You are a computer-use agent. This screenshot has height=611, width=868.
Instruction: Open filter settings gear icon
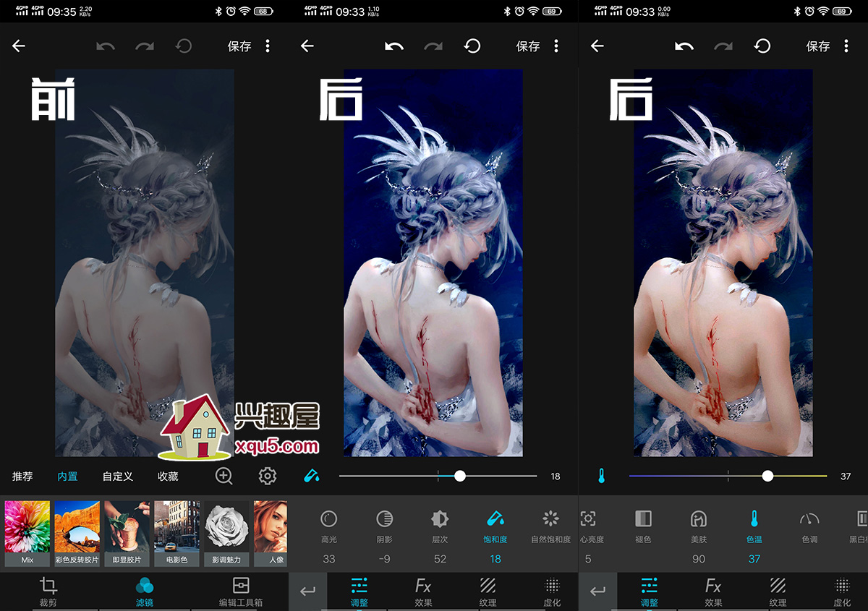coord(268,477)
